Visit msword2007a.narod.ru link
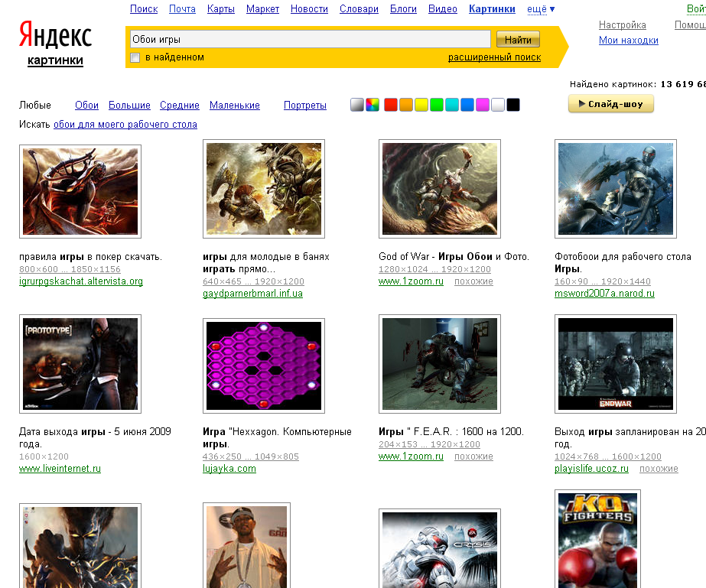This screenshot has height=588, width=706. point(604,293)
